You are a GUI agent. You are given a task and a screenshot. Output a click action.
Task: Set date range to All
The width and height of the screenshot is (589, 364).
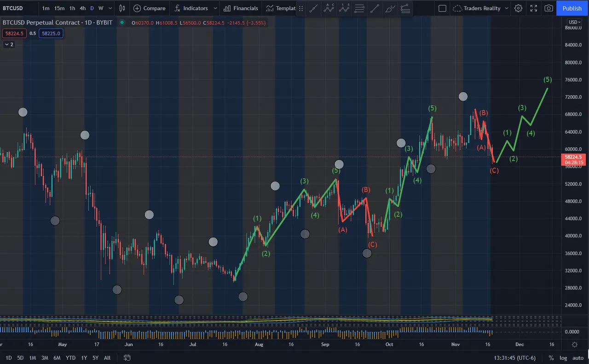click(107, 358)
